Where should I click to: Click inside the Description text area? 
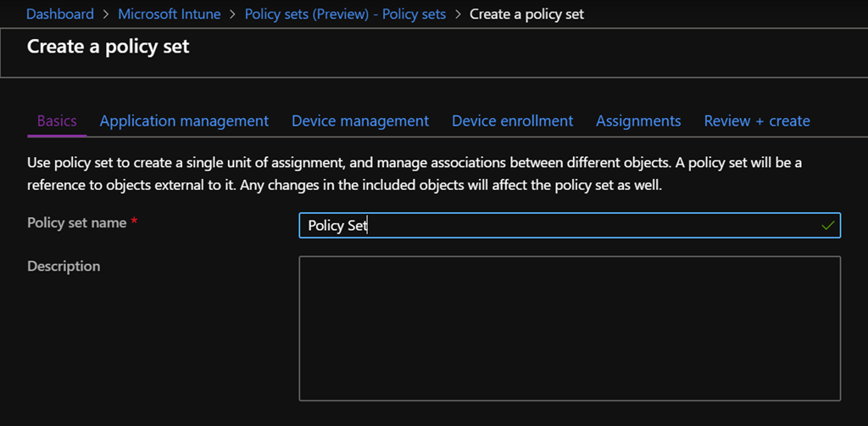click(570, 328)
